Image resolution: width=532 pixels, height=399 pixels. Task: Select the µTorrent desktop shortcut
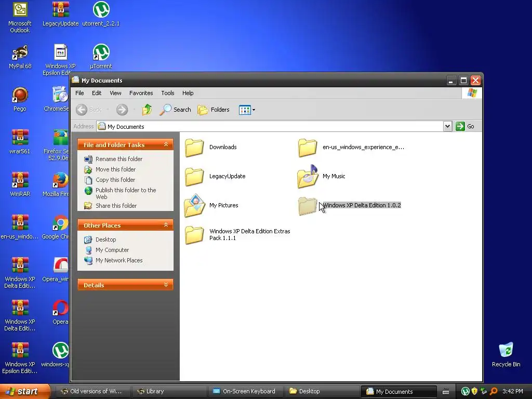coord(101,52)
